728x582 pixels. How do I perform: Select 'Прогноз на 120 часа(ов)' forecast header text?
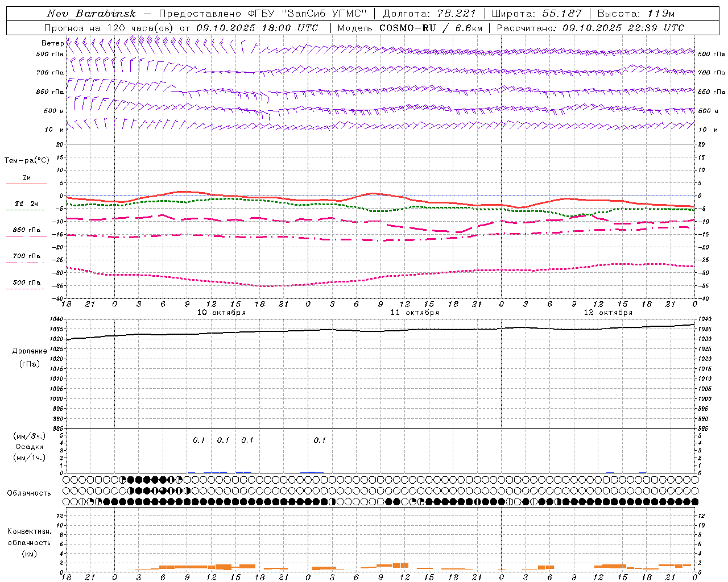tap(109, 28)
